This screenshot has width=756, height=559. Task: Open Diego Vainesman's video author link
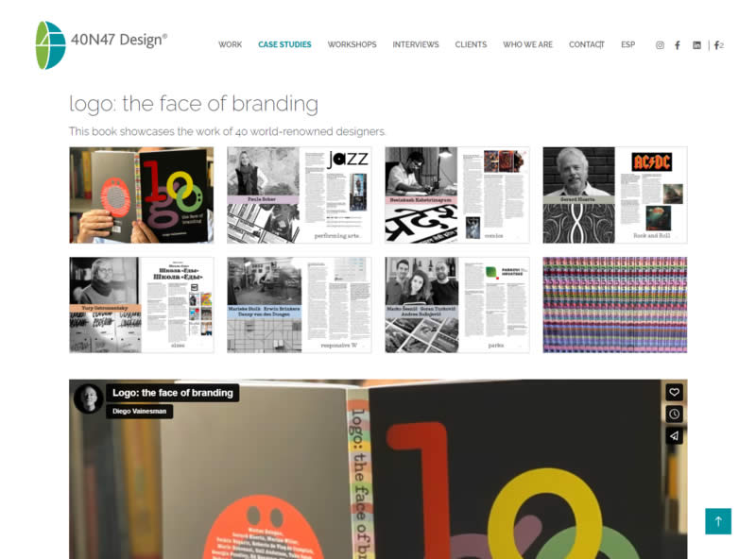139,411
